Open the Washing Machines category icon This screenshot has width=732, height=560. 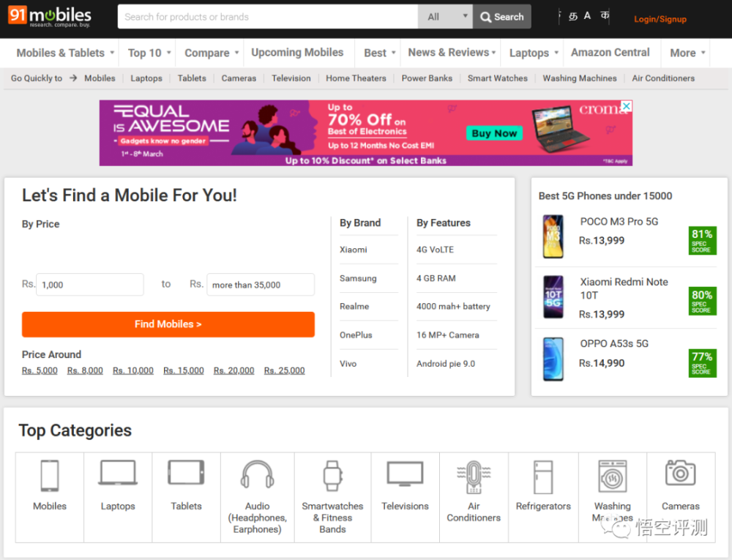pyautogui.click(x=613, y=476)
